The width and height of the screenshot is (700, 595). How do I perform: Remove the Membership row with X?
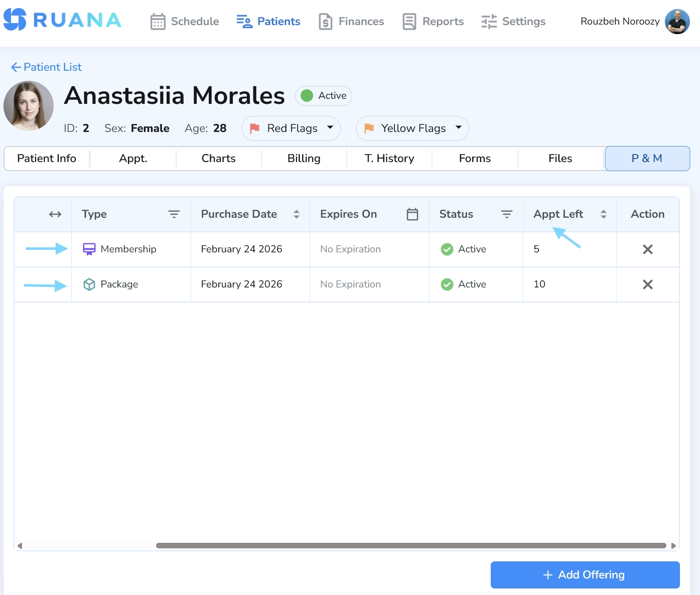(x=647, y=249)
